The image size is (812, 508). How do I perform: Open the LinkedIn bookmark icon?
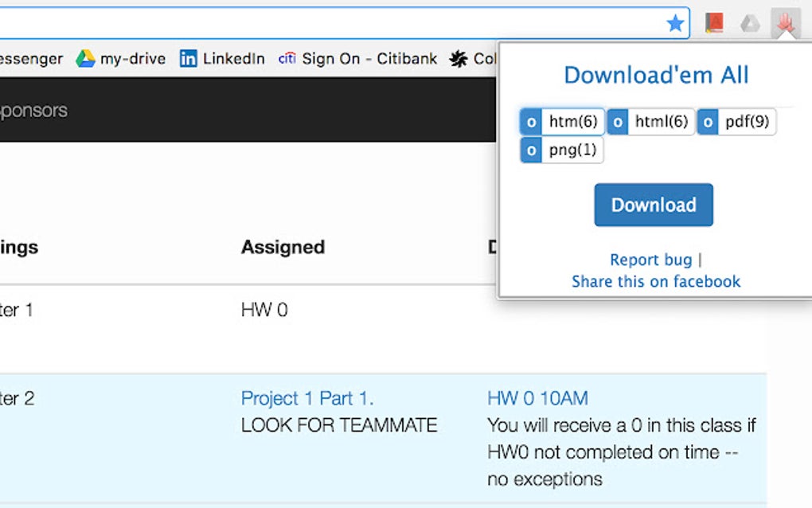189,58
